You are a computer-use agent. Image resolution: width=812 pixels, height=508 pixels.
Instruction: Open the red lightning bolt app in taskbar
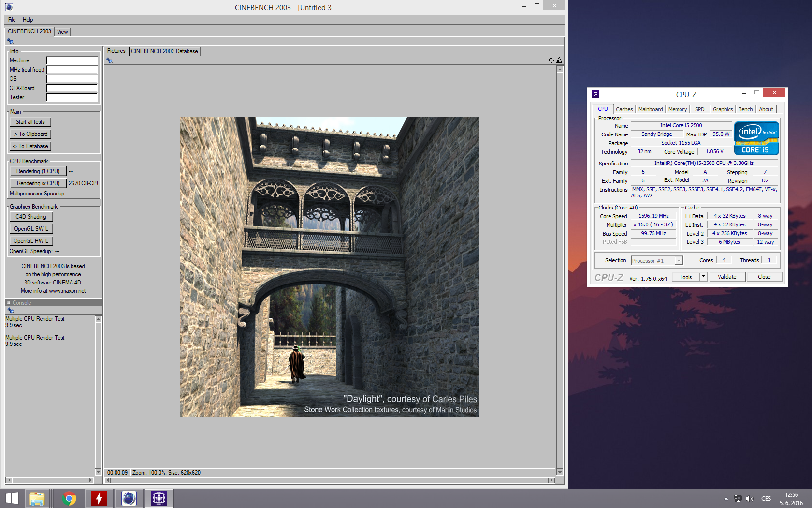tap(99, 498)
